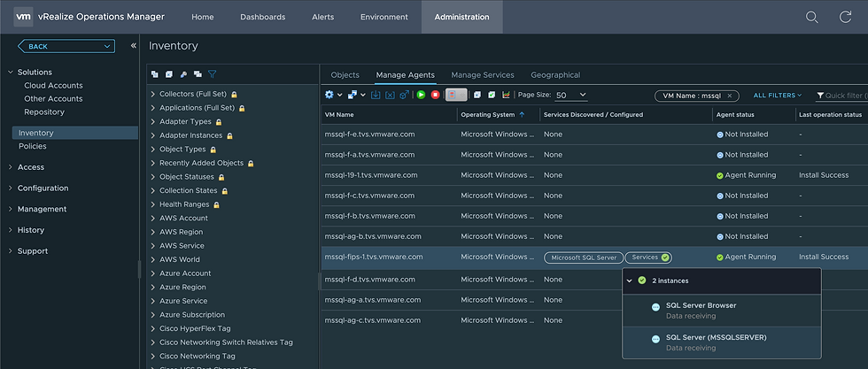Expand the Access section
The width and height of the screenshot is (868, 369).
click(10, 167)
